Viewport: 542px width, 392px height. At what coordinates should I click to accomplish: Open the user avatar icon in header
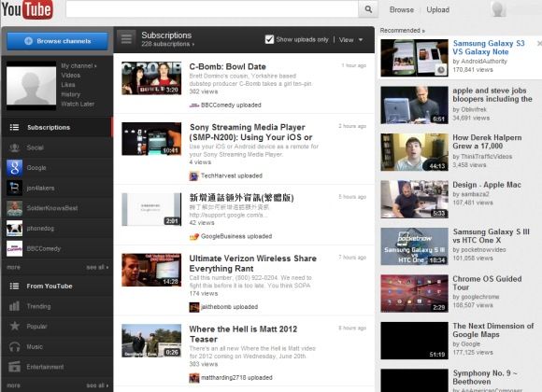(498, 8)
